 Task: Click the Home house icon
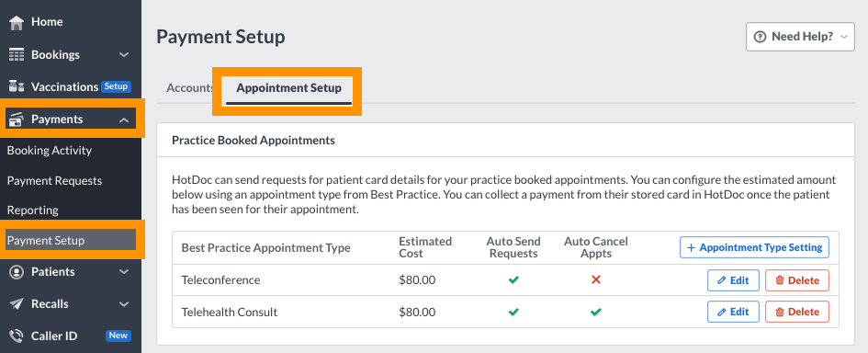(17, 22)
